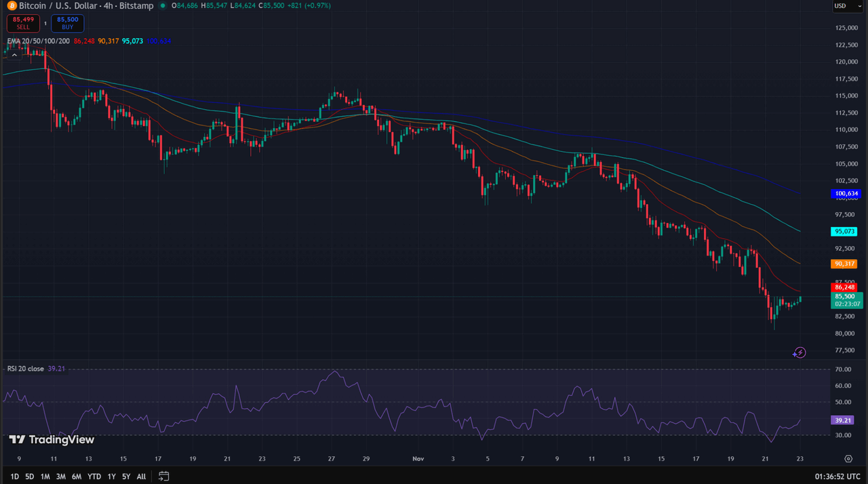This screenshot has width=868, height=484.
Task: Click the cyan 95,073 EMA price label
Action: click(844, 232)
